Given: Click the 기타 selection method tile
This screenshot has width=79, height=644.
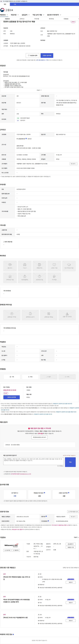Looking at the screenshot, I should point(67,377).
